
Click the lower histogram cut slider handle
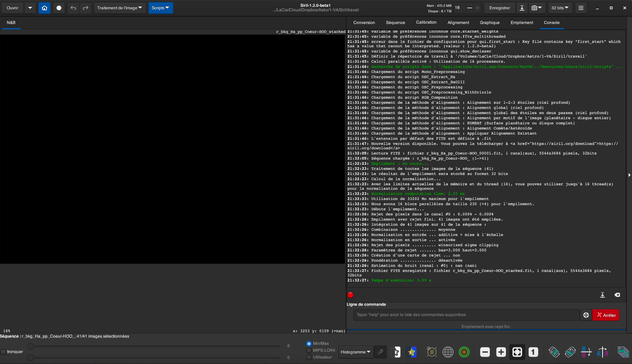(30, 358)
